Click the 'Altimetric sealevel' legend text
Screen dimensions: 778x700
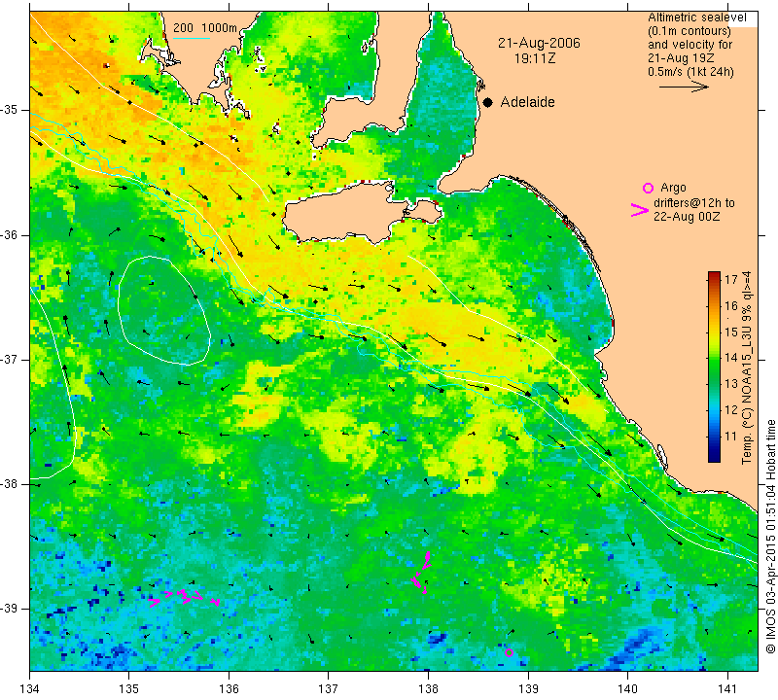(x=696, y=17)
